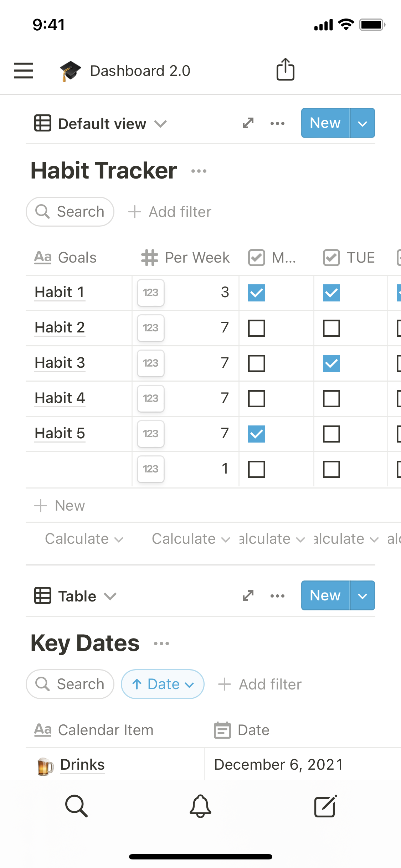
Task: Open the Table view switcher
Action: (76, 596)
